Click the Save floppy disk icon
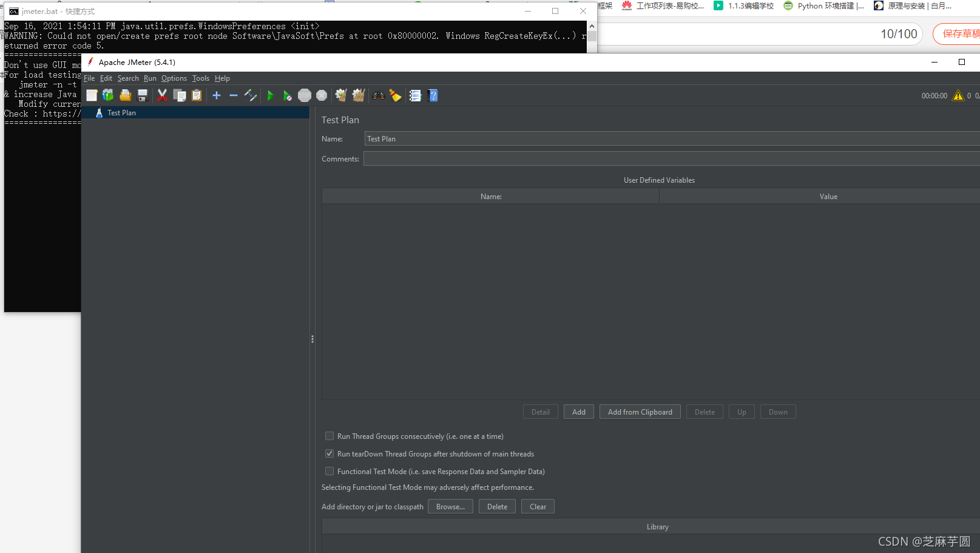 coord(143,95)
